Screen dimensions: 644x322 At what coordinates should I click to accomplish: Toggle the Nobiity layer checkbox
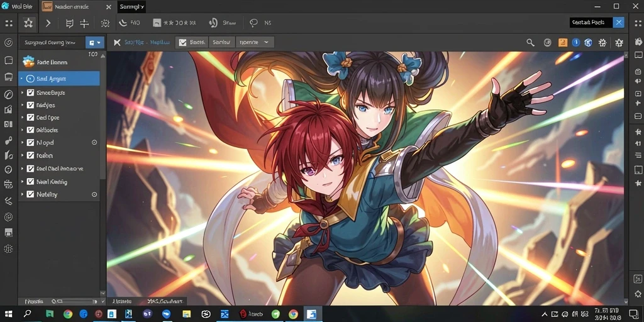click(30, 194)
